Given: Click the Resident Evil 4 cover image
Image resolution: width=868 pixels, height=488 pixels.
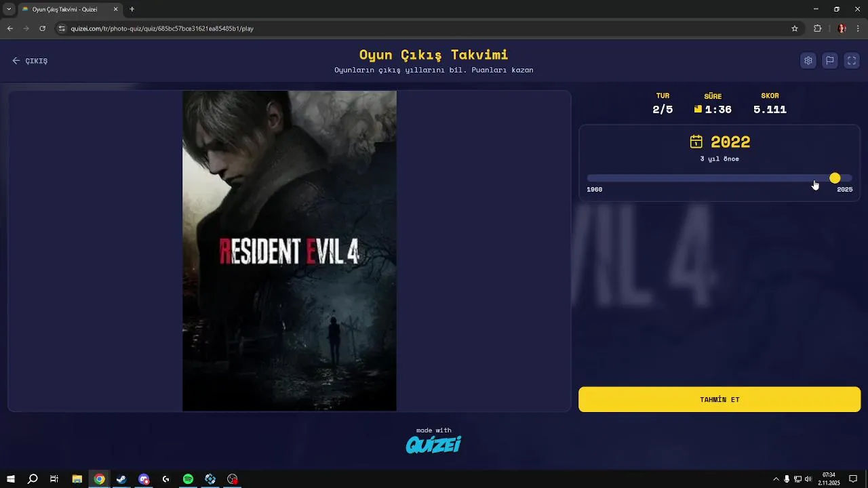Looking at the screenshot, I should tap(290, 251).
